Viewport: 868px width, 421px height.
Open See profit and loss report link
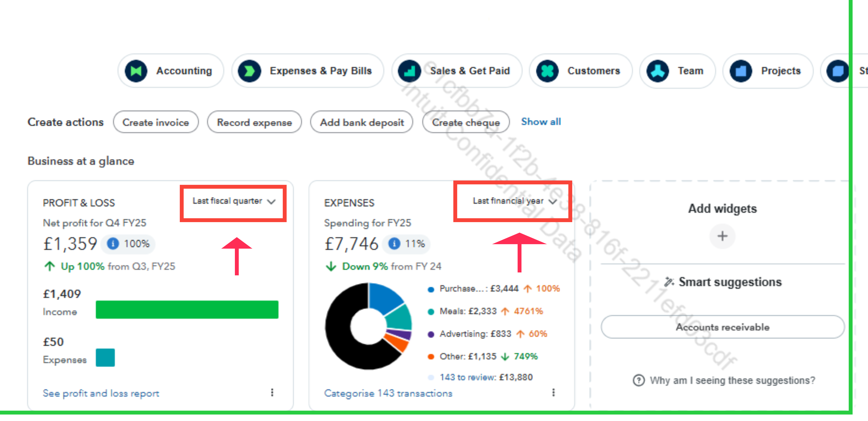(x=101, y=393)
